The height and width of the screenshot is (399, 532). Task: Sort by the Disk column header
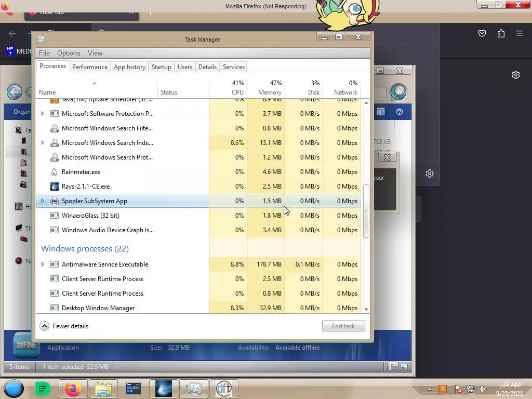(304, 88)
